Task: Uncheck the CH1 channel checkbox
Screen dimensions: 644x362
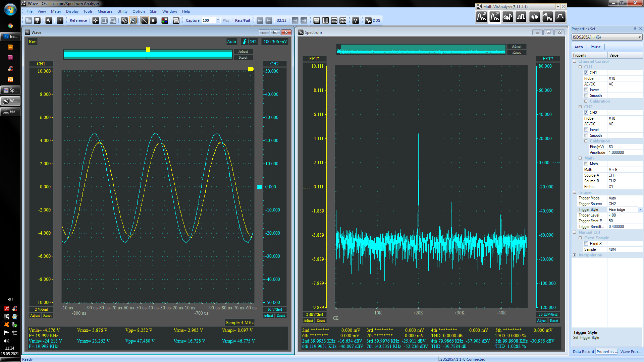Action: 586,73
